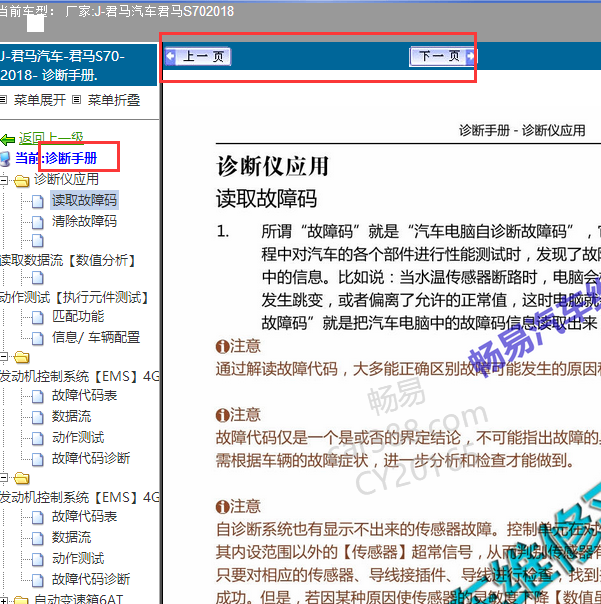Select 清除故障码 page

coord(84,221)
